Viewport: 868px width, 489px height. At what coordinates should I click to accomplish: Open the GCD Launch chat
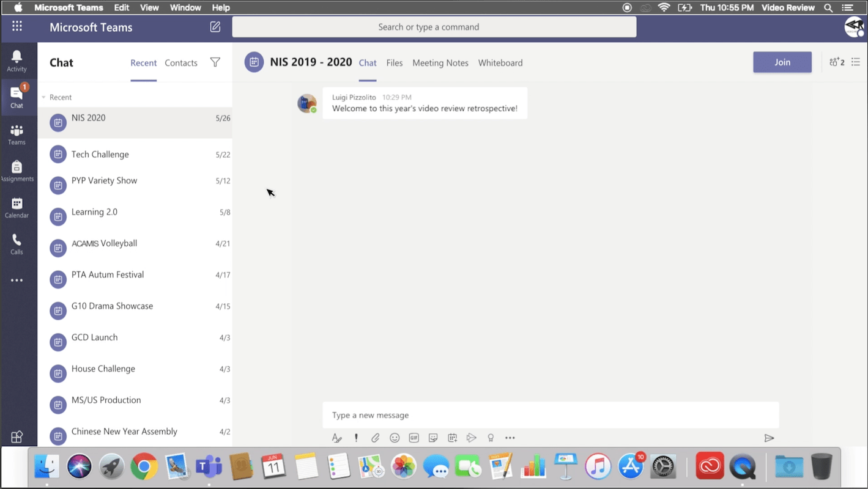tap(135, 342)
